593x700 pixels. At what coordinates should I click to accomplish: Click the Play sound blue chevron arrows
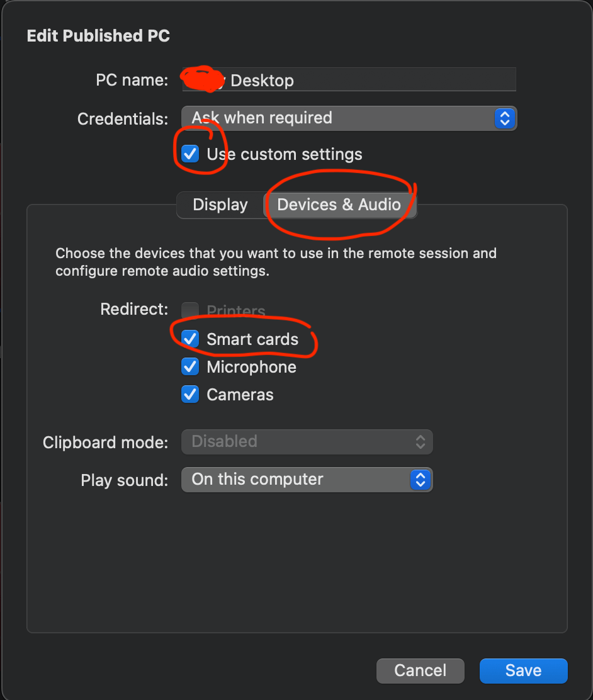[420, 480]
